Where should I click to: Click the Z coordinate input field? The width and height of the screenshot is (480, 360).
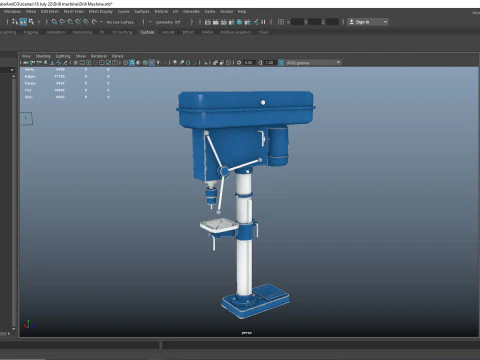click(332, 22)
